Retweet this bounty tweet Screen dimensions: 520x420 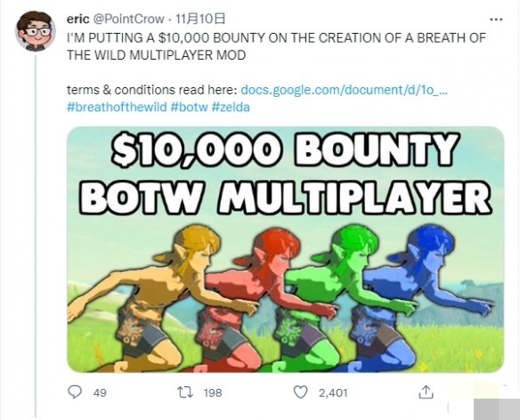pos(185,392)
